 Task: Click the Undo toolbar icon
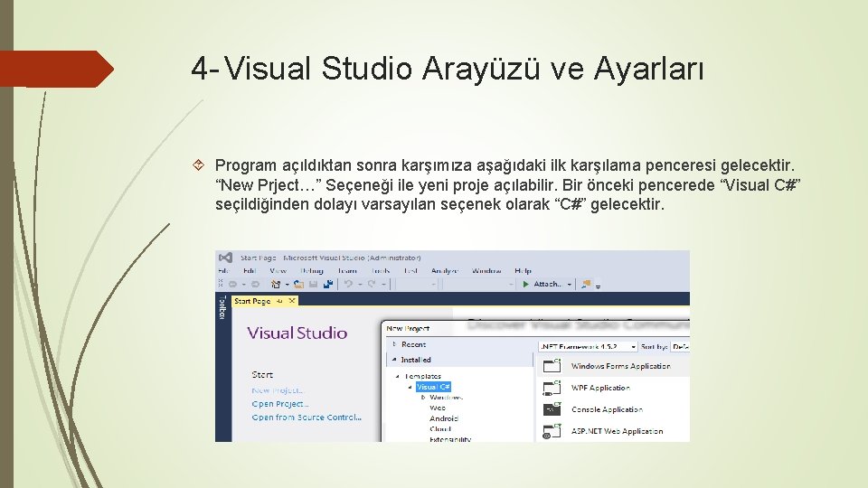[348, 284]
